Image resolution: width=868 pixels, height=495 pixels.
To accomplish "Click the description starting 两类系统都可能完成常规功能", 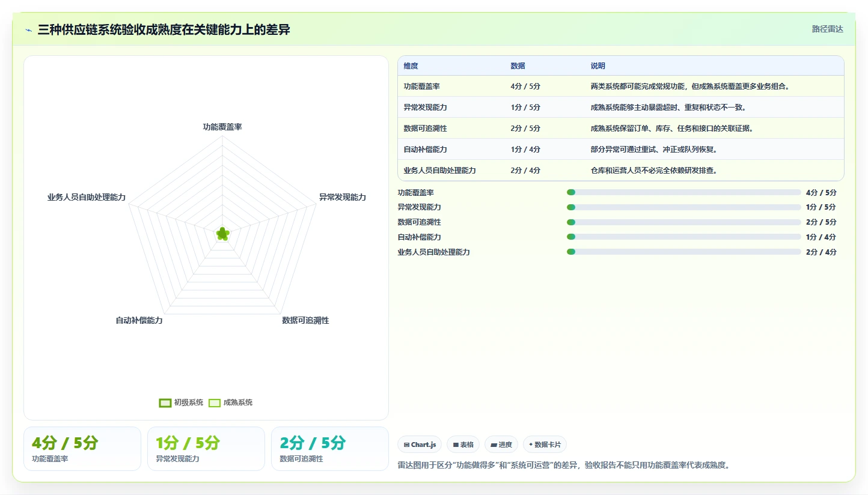I will point(690,86).
